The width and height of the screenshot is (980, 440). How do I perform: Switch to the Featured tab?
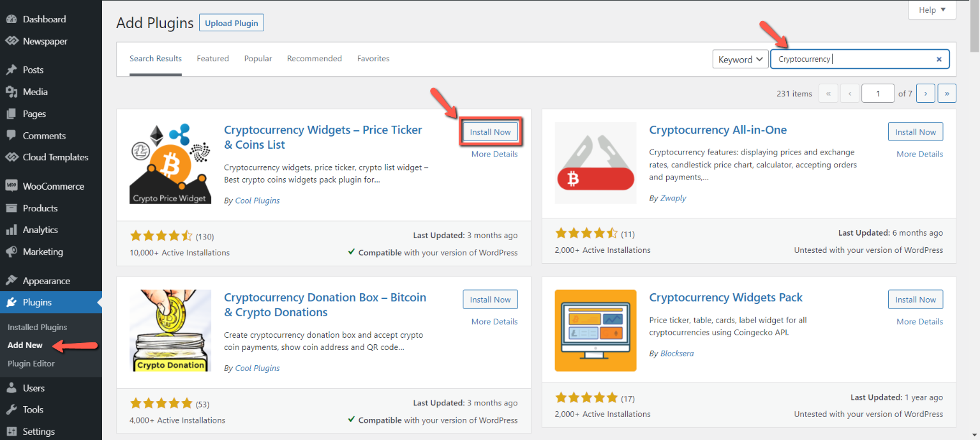click(x=212, y=58)
